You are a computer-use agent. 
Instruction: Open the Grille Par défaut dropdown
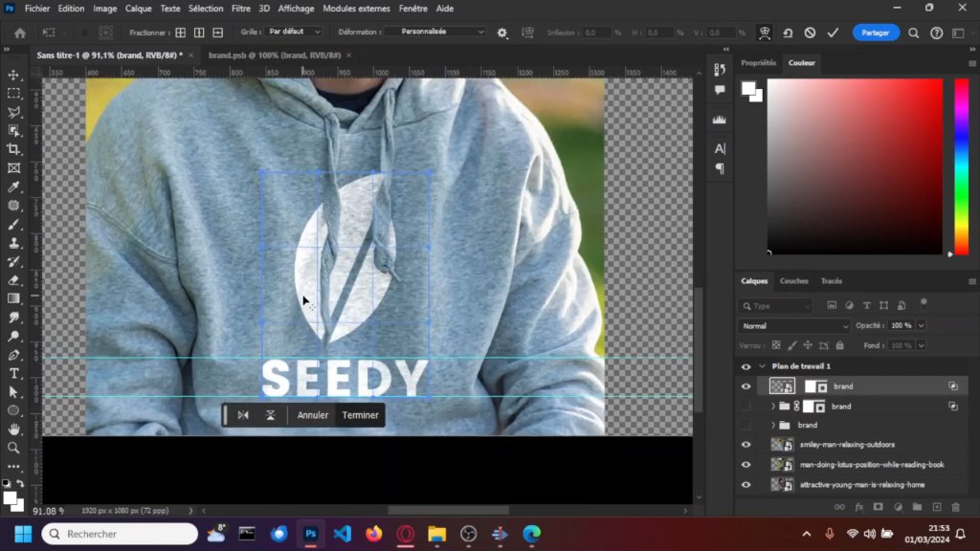coord(294,32)
